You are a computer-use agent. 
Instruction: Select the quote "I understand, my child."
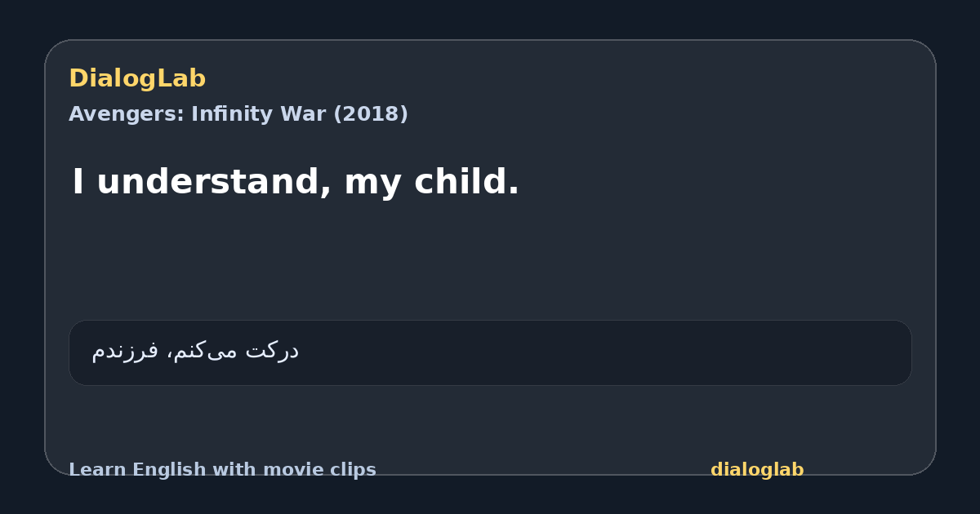pos(296,182)
